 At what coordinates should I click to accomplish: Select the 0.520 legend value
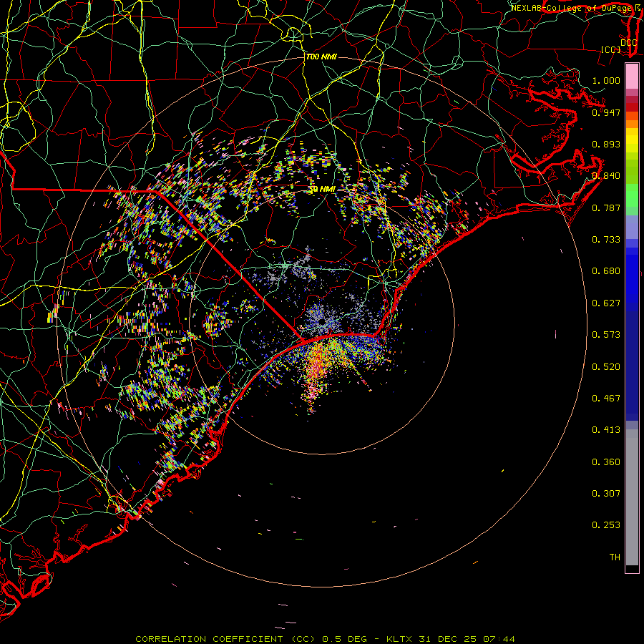(x=606, y=367)
